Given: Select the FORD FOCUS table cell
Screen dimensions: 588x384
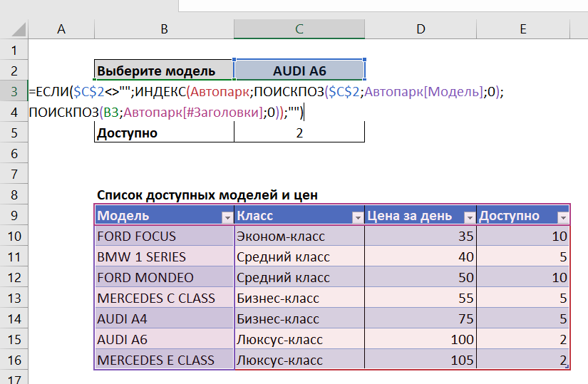Looking at the screenshot, I should [164, 237].
